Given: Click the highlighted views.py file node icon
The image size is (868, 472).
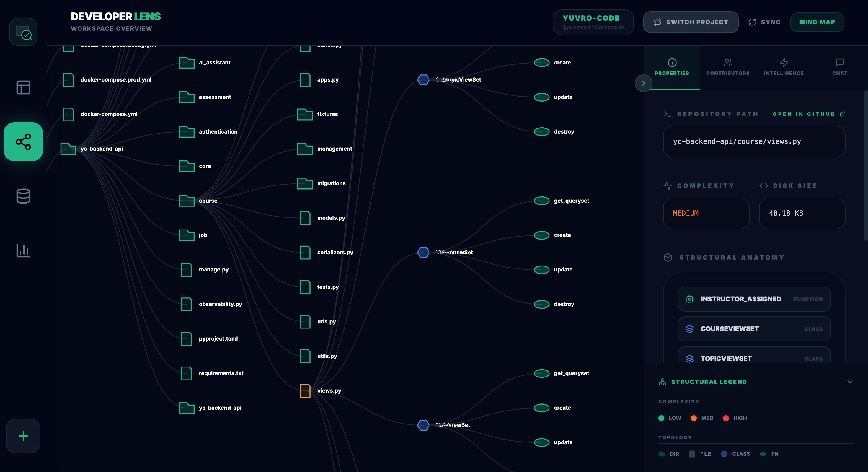Looking at the screenshot, I should pyautogui.click(x=305, y=390).
